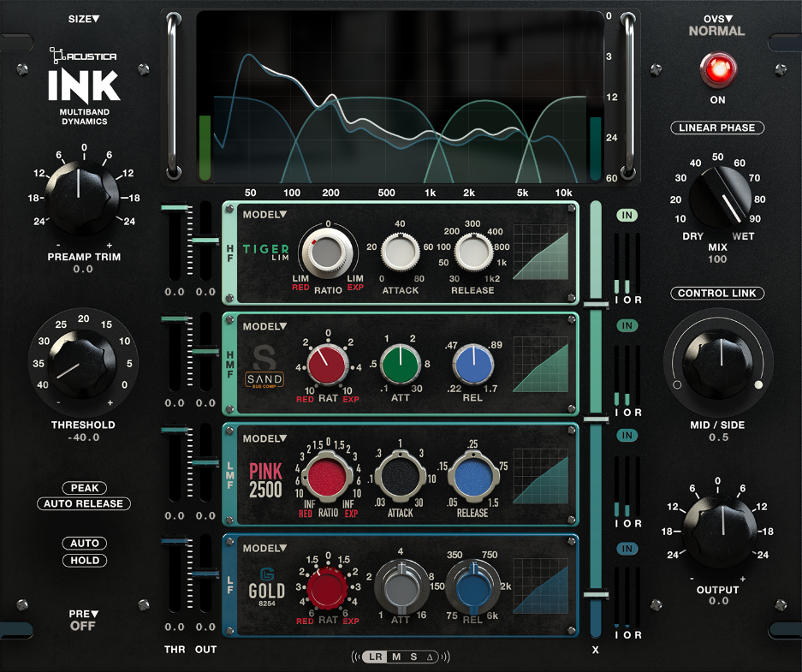This screenshot has height=672, width=802.
Task: Toggle the LF band IN switch
Action: (x=627, y=549)
